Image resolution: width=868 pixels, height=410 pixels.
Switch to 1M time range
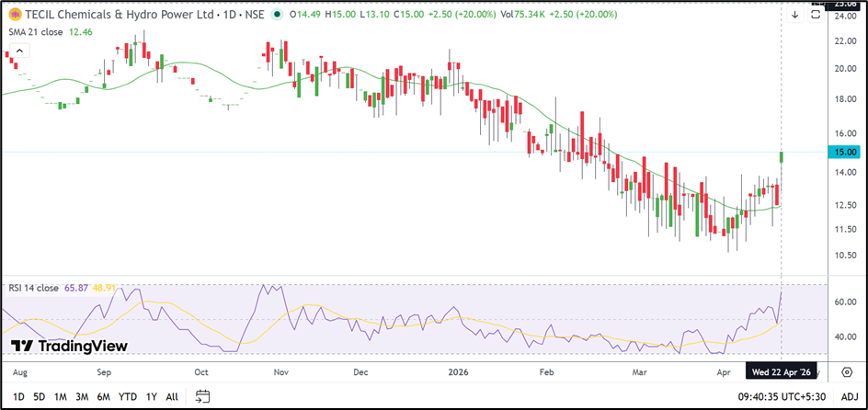pos(61,397)
